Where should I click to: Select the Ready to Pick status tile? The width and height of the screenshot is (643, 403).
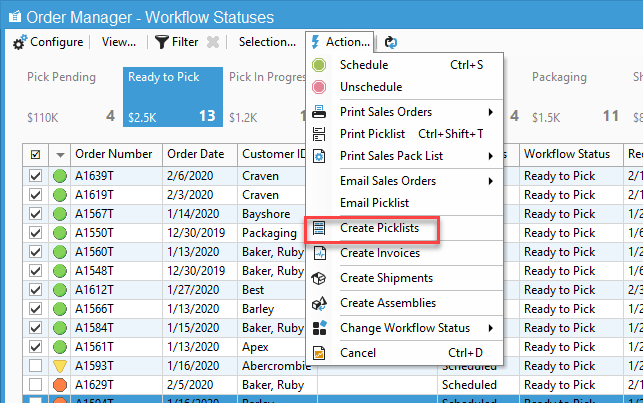tap(173, 97)
